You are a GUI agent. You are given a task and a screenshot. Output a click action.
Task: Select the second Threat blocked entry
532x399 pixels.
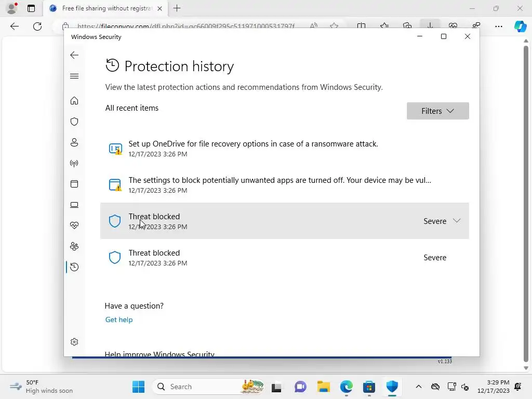coord(285,258)
